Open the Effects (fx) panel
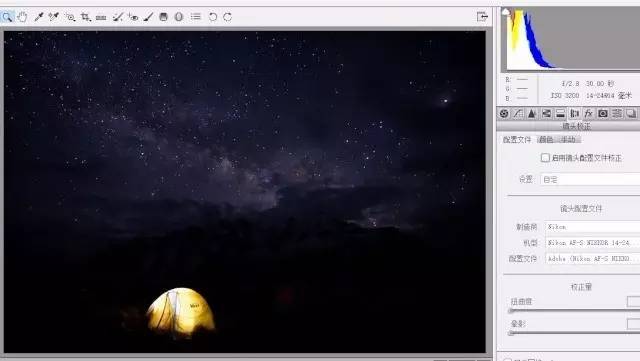Viewport: 640px width, 361px height. [x=588, y=114]
